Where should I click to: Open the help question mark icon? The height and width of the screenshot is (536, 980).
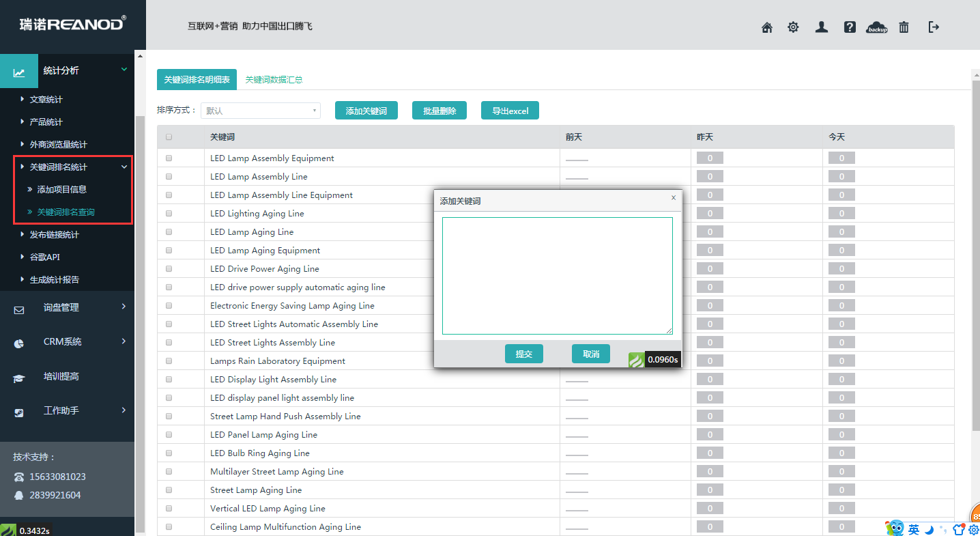point(850,27)
